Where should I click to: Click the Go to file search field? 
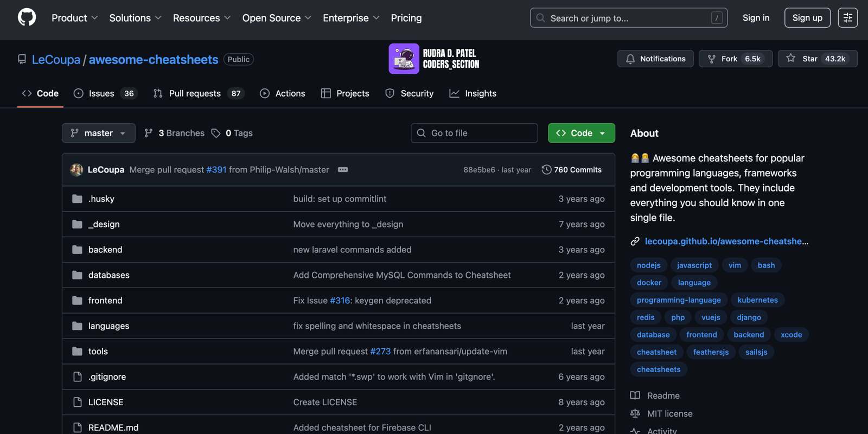pos(474,133)
